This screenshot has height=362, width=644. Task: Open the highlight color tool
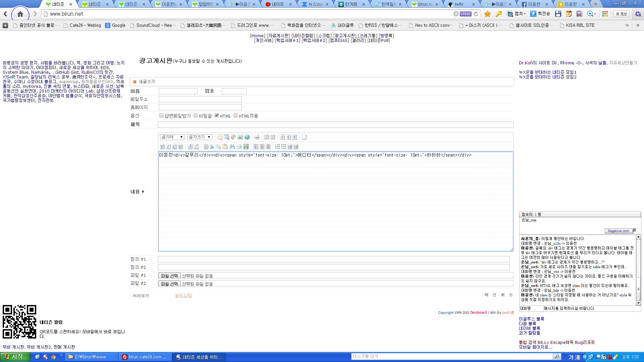(x=196, y=146)
